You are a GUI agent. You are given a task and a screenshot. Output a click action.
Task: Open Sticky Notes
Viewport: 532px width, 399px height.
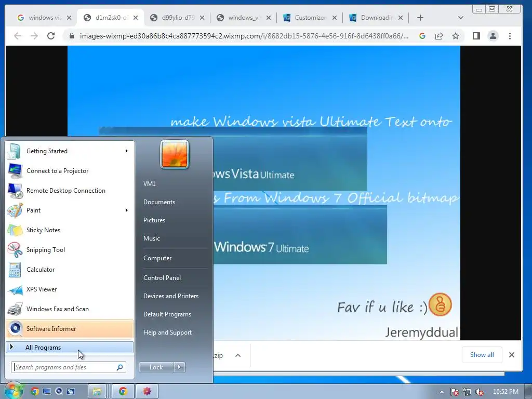click(70, 230)
